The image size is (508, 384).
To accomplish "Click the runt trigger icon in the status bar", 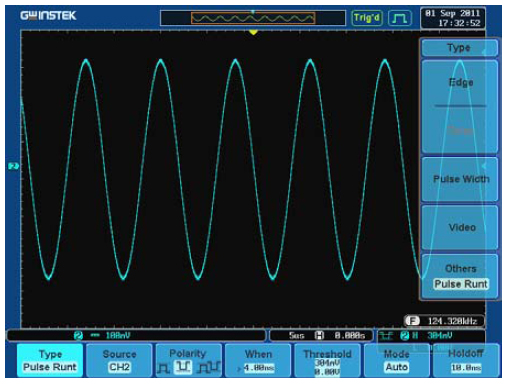I will point(387,336).
